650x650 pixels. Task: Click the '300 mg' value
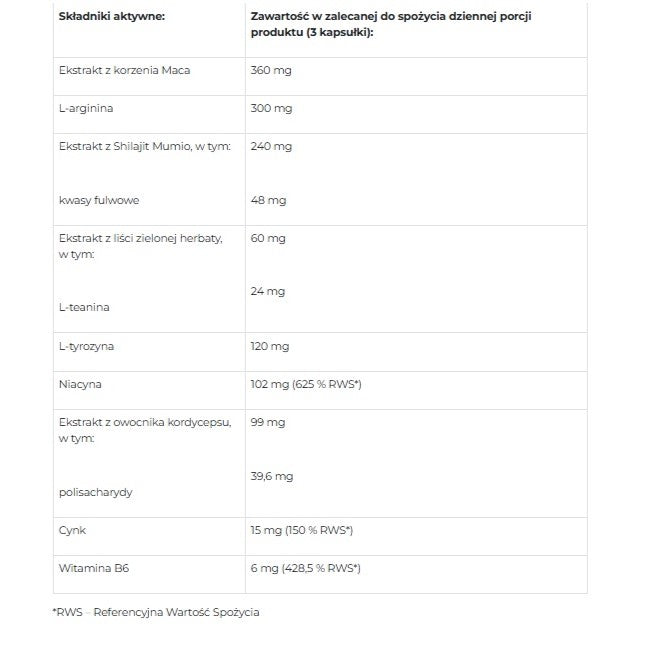point(270,108)
